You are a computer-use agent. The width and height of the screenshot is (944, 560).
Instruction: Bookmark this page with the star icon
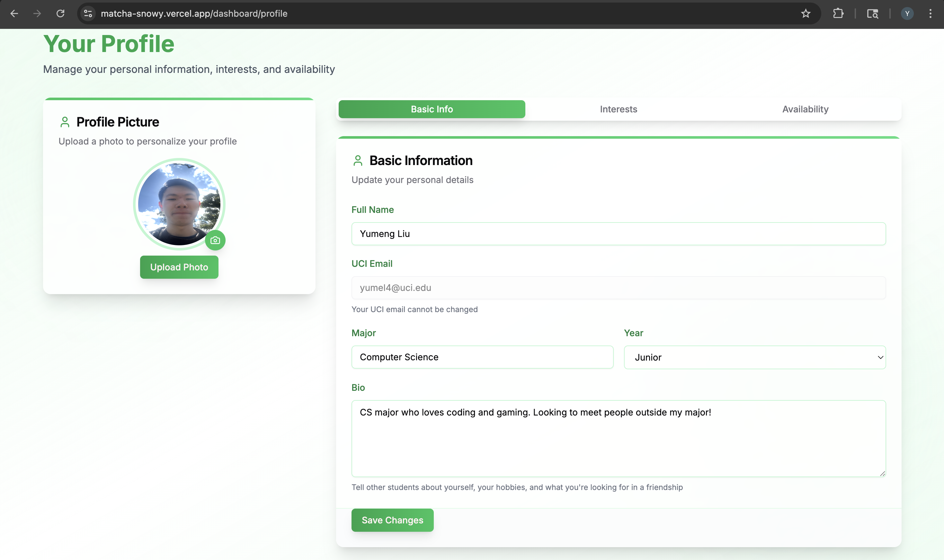[x=806, y=13]
